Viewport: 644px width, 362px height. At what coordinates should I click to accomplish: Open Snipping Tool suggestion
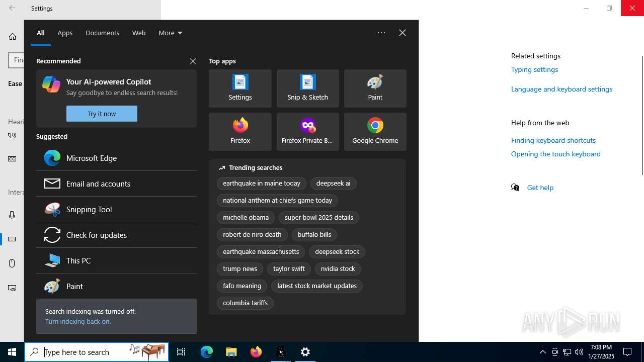tap(116, 209)
